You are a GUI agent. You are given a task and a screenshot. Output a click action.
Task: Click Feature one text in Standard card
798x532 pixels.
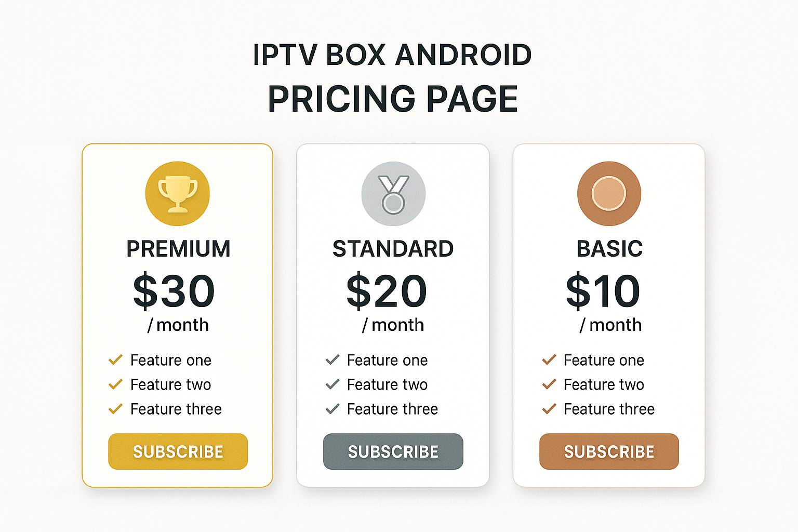(x=388, y=360)
